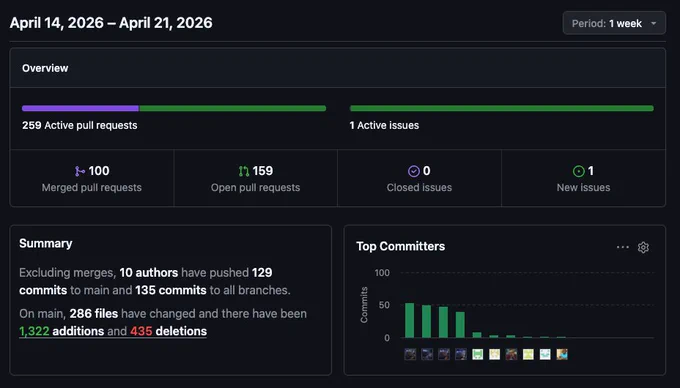This screenshot has height=388, width=680.
Task: Click the second commit bar in the chart
Action: [426, 322]
